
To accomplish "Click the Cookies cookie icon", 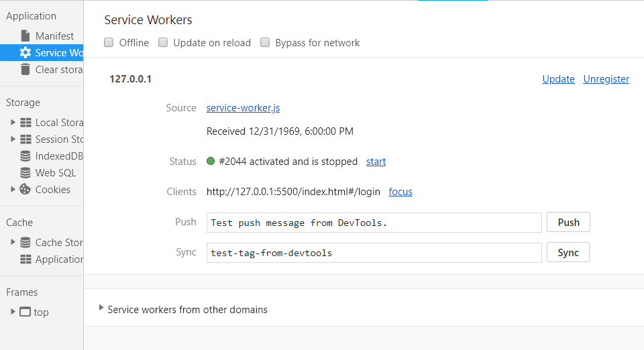I will tap(25, 189).
